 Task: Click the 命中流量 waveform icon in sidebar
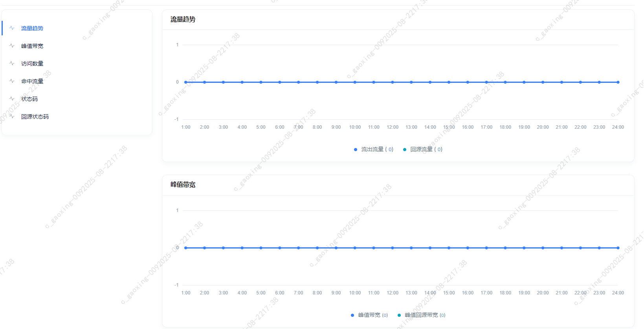(12, 81)
